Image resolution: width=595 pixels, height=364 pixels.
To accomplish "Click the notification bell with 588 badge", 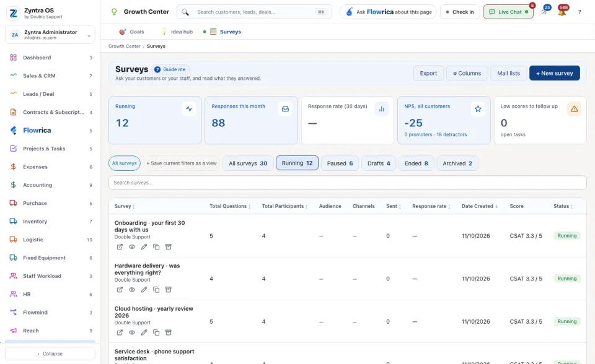I will click(x=562, y=12).
